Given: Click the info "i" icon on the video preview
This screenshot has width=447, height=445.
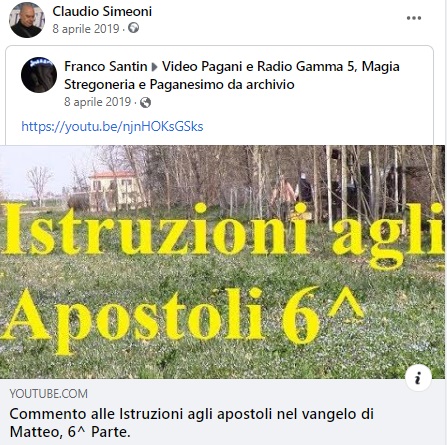Looking at the screenshot, I should click(x=418, y=378).
